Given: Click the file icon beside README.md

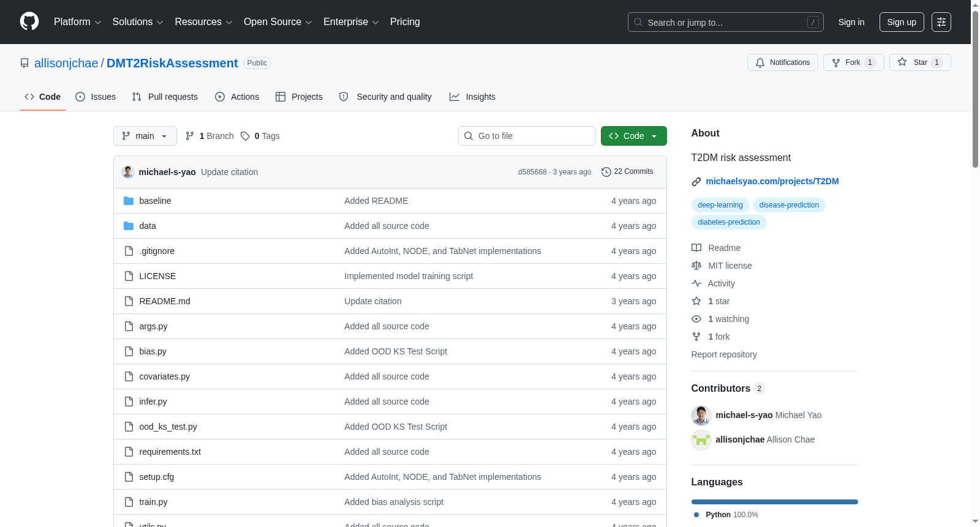Looking at the screenshot, I should click(x=129, y=301).
